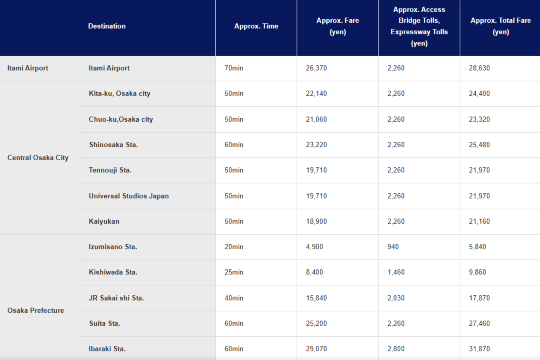Screen dimensions: 540x360
Task: Select the Approx. Time column header
Action: coord(256,26)
